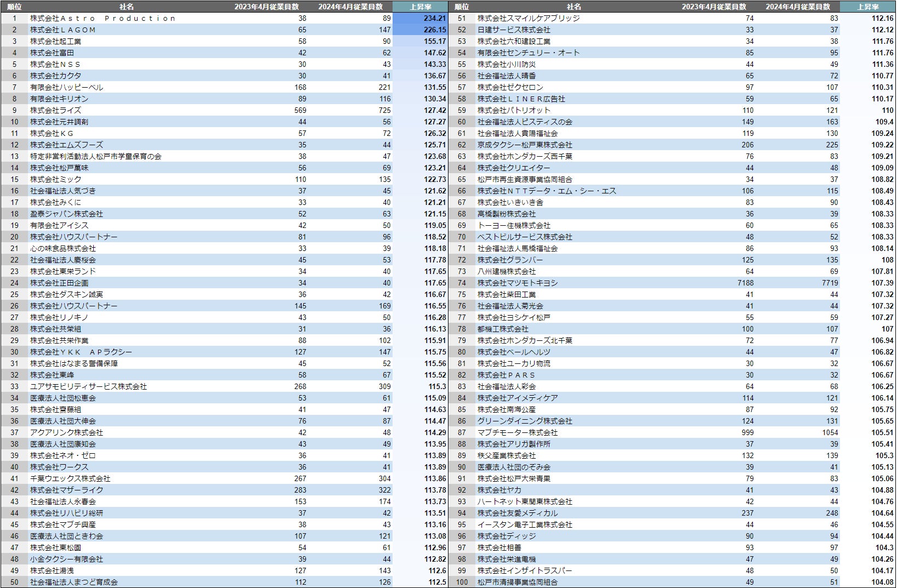
Task: Click the 株式会社マツモトキヨシ company cell
Action: (518, 283)
